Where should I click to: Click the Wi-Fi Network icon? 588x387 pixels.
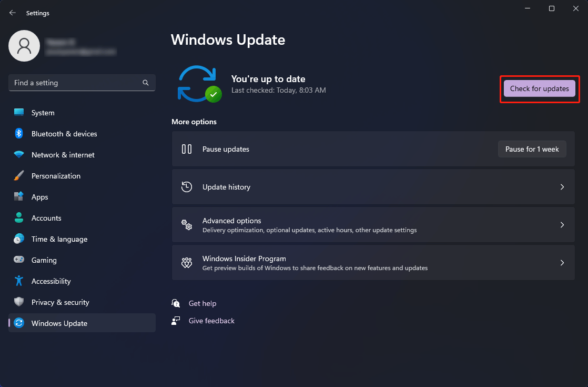coord(19,154)
